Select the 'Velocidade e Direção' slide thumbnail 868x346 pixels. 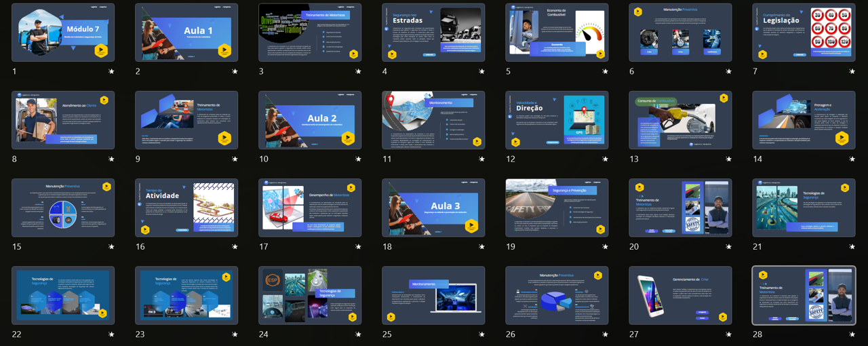pos(557,120)
